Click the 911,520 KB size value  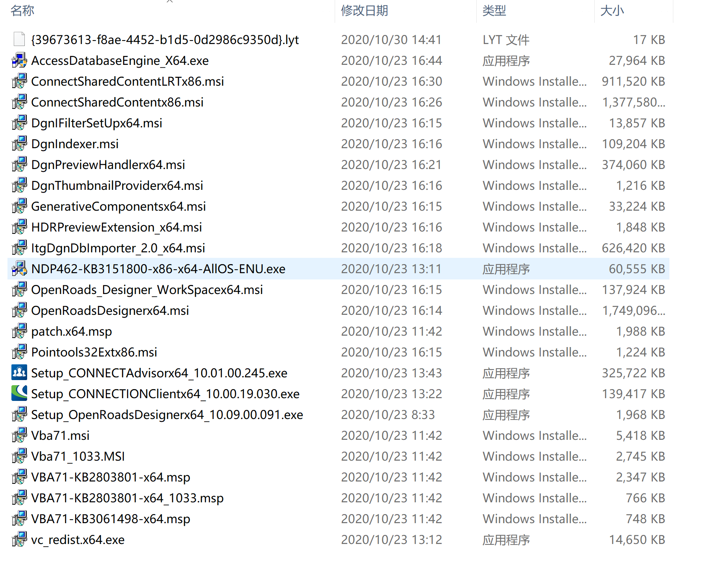(x=634, y=81)
